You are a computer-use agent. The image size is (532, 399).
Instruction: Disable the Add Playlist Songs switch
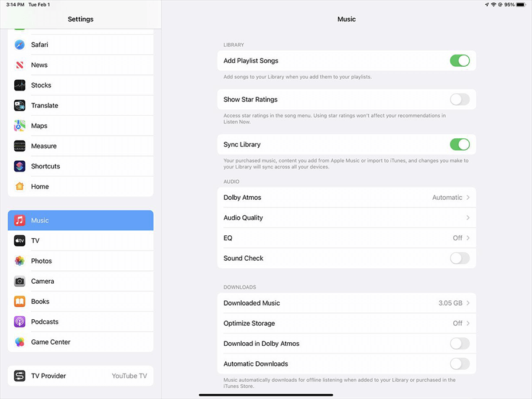pos(459,61)
